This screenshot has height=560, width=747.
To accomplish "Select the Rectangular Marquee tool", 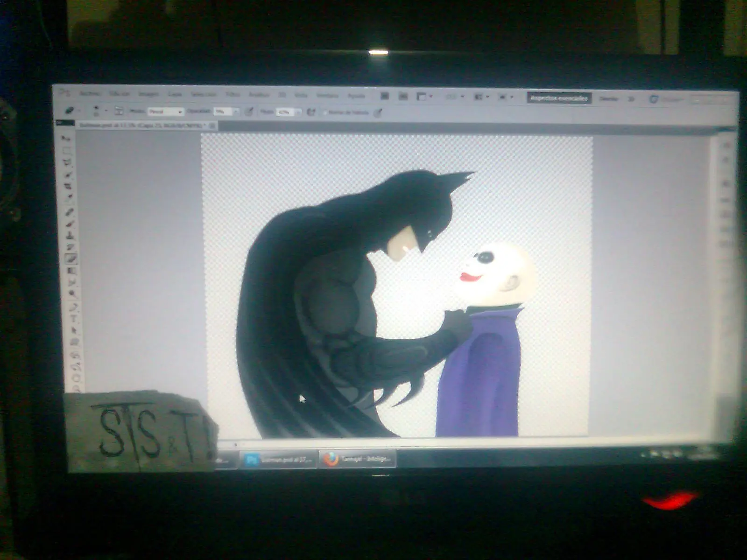I will pos(67,151).
